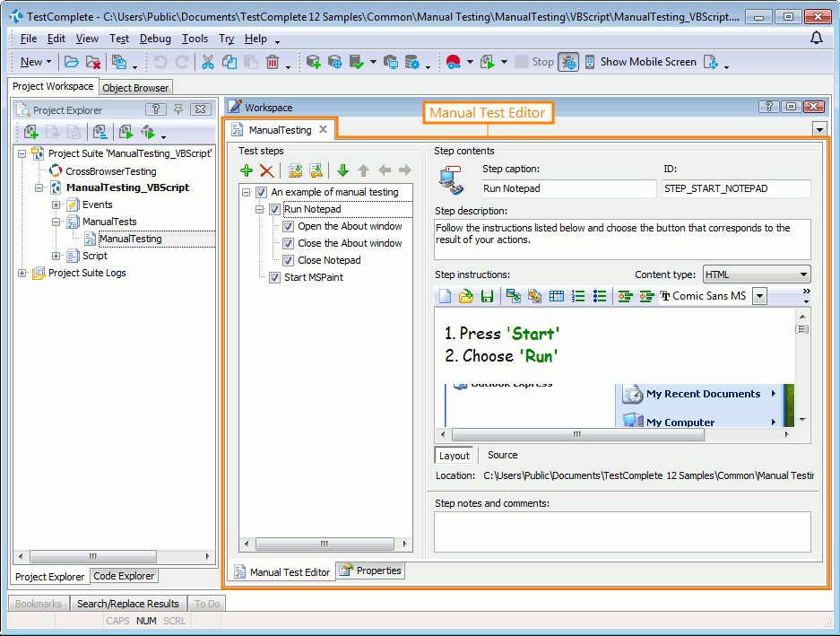
Task: Open the New button dropdown arrow
Action: (48, 62)
